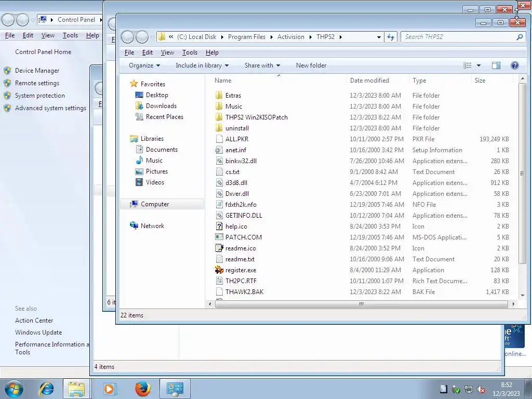Open the Windows Start orb
The height and width of the screenshot is (399, 532).
click(14, 389)
